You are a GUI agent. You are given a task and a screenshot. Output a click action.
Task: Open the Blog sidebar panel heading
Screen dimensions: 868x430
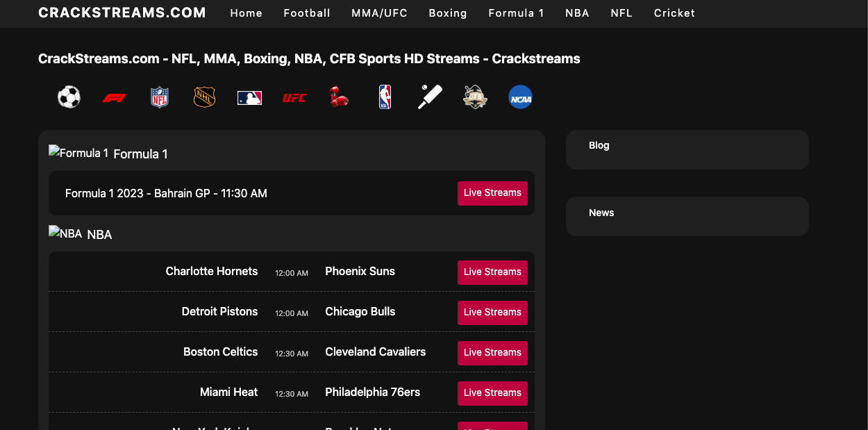pyautogui.click(x=599, y=145)
